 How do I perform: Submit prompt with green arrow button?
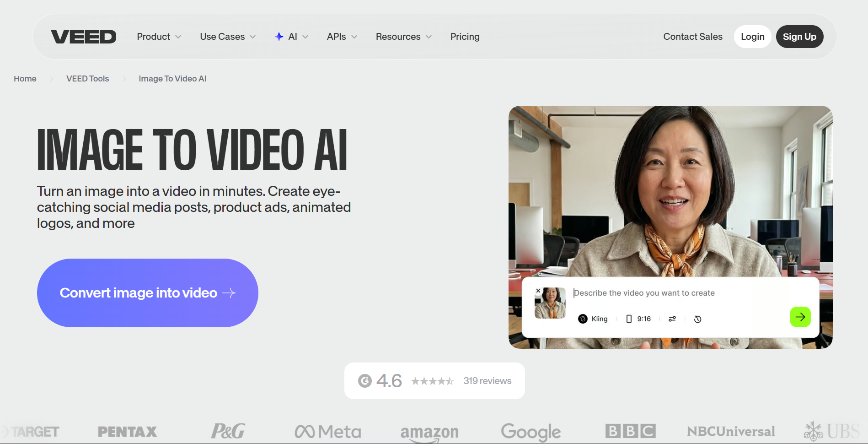click(x=800, y=317)
